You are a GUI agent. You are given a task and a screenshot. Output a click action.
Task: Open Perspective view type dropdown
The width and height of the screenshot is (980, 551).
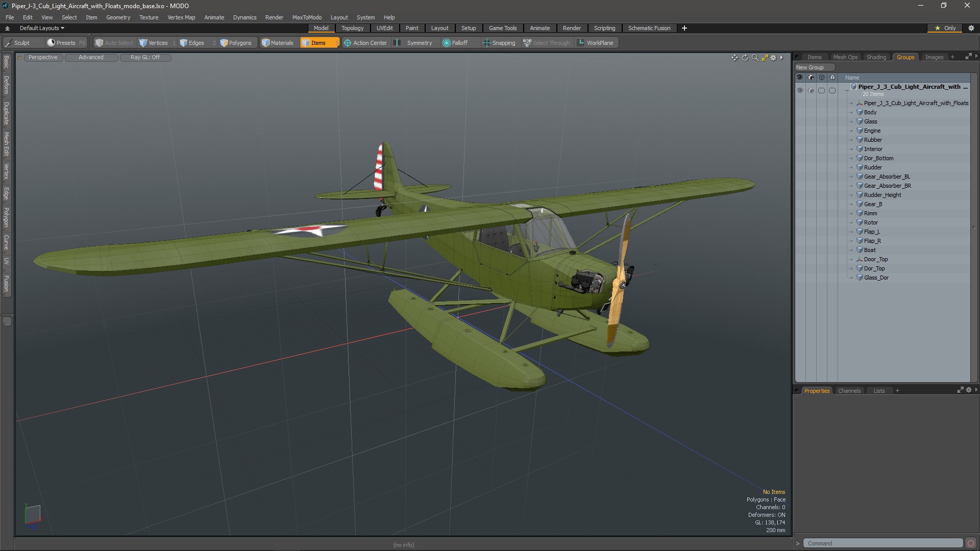click(43, 57)
